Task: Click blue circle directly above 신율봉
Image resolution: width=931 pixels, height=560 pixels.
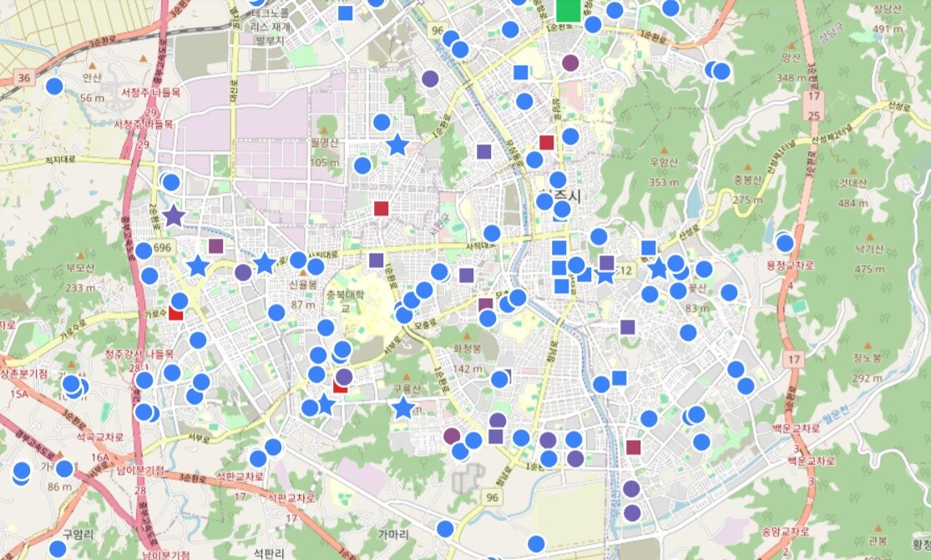Action: pyautogui.click(x=297, y=260)
